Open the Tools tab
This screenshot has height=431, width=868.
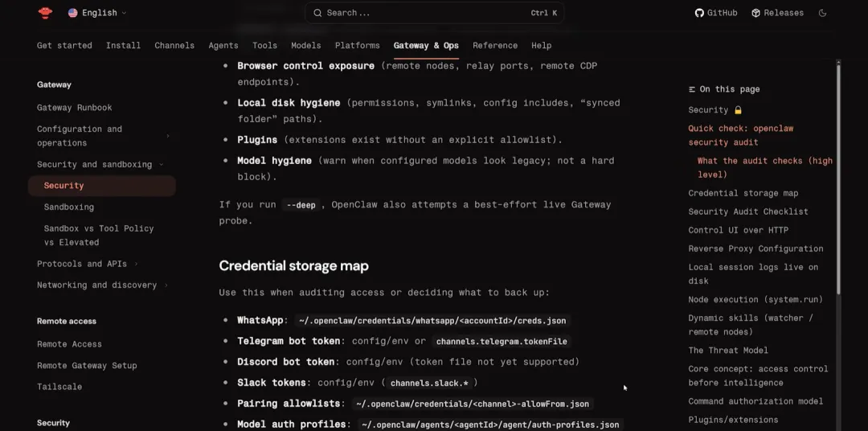click(264, 45)
